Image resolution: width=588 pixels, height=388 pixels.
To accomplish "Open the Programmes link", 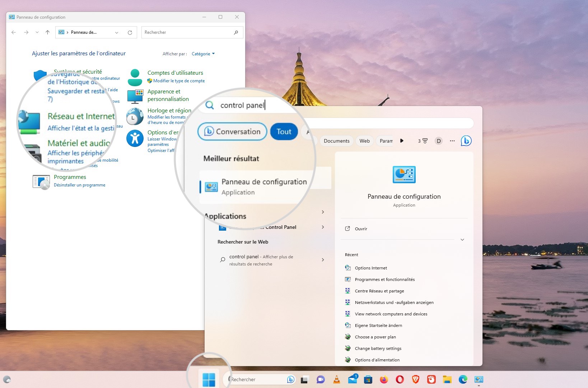I will click(x=70, y=177).
